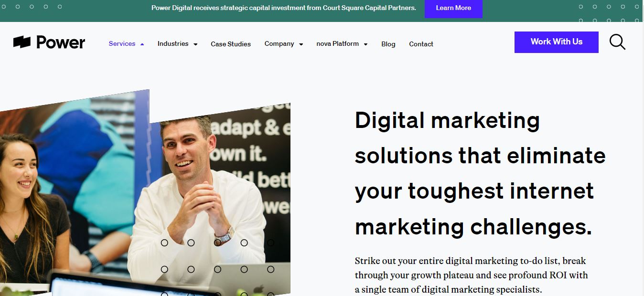Expand the nova Platform dropdown arrow
644x296 pixels.
tap(365, 44)
